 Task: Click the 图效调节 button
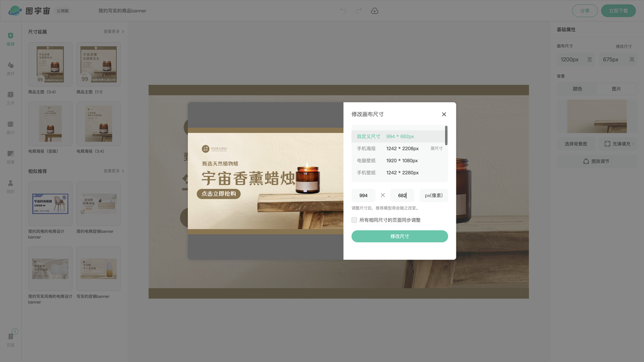(x=597, y=161)
